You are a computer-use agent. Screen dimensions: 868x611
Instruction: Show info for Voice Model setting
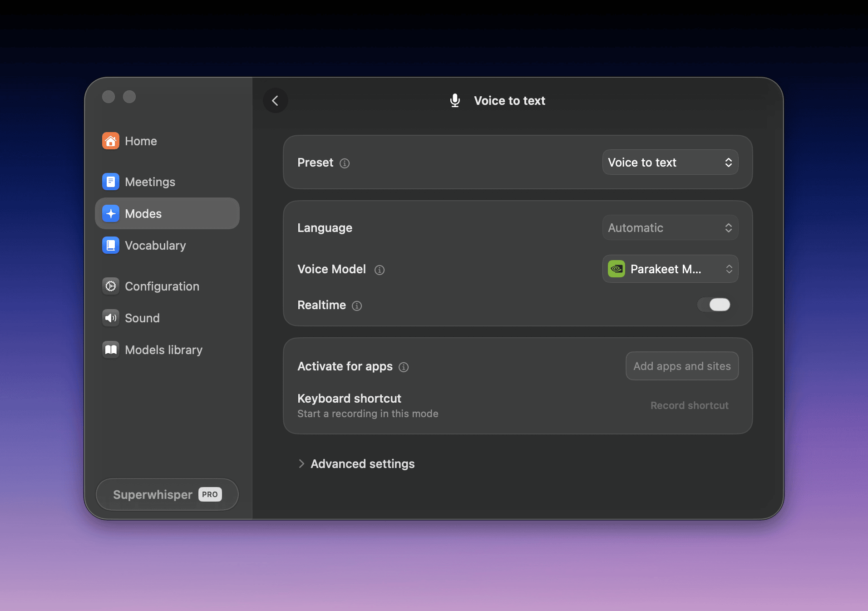pos(380,270)
